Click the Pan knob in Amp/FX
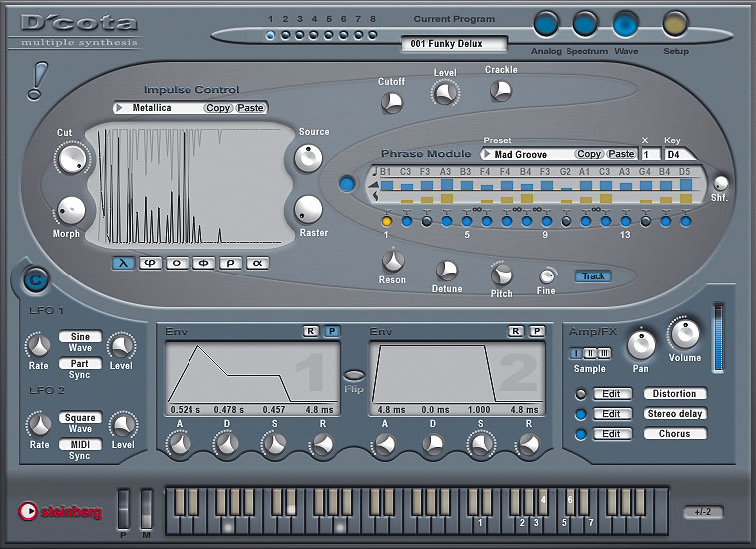 click(x=641, y=345)
